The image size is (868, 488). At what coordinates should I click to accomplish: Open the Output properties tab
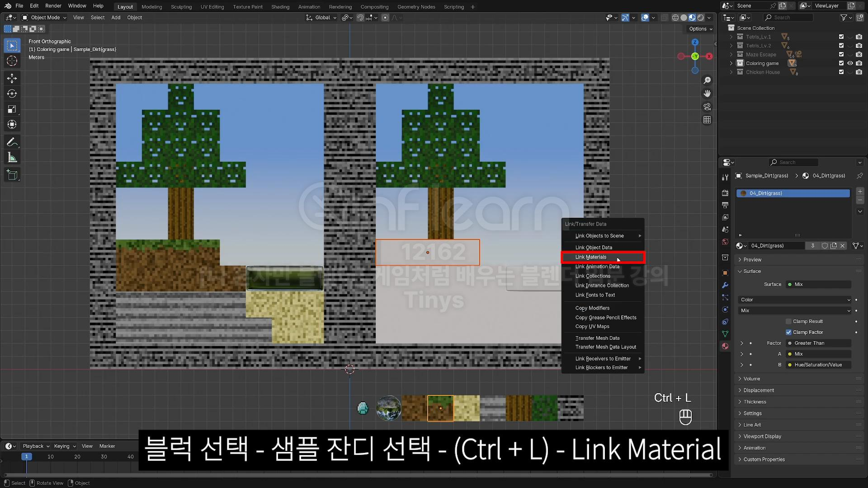pos(725,205)
